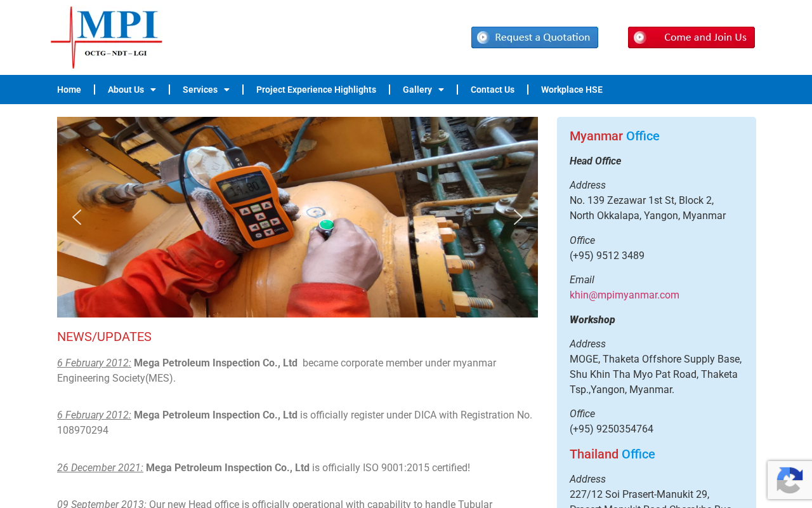812x508 pixels.
Task: Click the Come and Join Us button
Action: coord(691,37)
